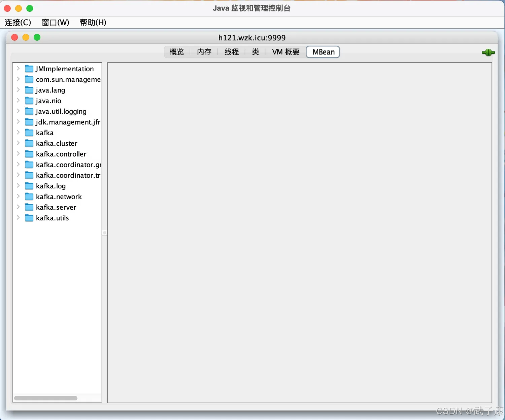Expand the JMImplementation tree node
The image size is (505, 420).
pos(18,68)
